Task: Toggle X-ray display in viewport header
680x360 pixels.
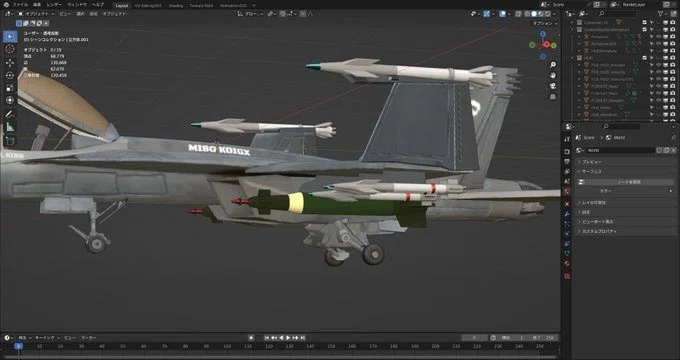Action: [518, 14]
